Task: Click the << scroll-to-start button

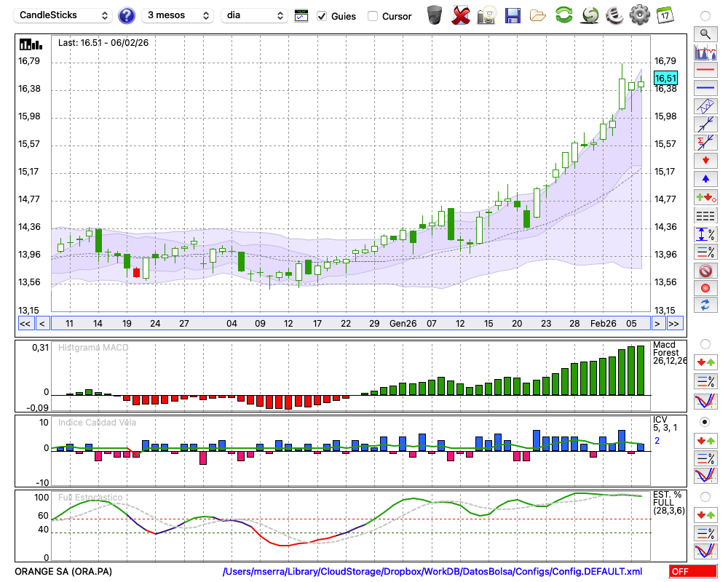Action: pyautogui.click(x=25, y=324)
